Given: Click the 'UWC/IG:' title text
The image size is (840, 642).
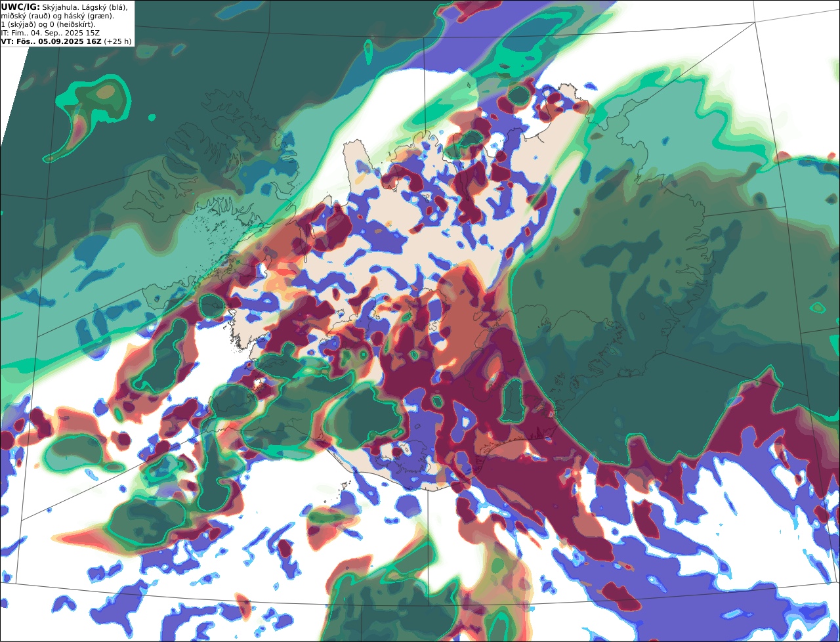Looking at the screenshot, I should tap(20, 7).
